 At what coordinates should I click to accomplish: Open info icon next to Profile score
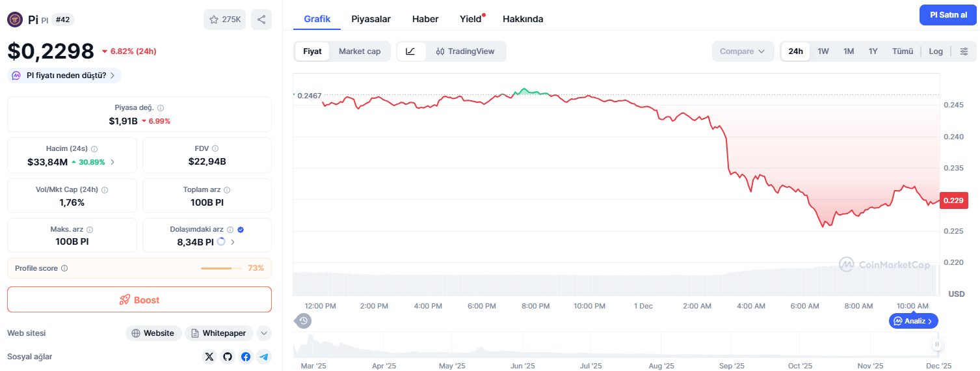pos(64,268)
